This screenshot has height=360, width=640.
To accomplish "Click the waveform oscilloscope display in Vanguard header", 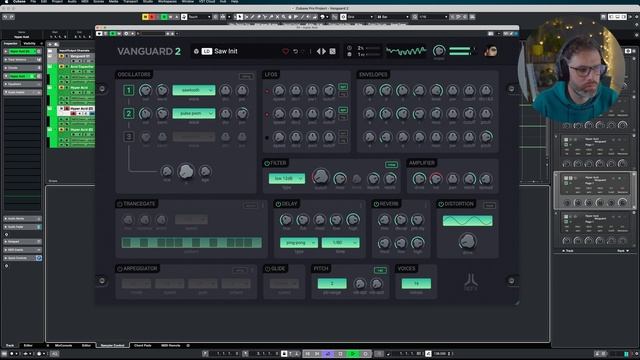I will pos(406,51).
